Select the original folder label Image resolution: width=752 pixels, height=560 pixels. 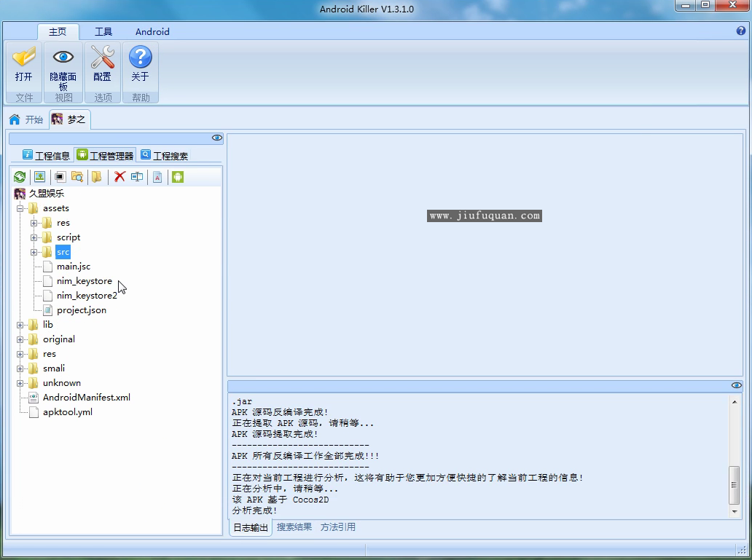(59, 339)
